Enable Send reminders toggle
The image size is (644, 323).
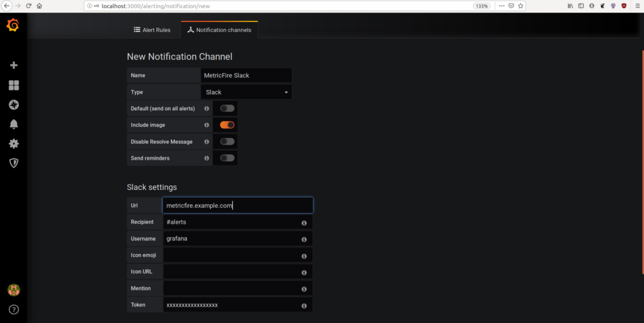pyautogui.click(x=227, y=159)
